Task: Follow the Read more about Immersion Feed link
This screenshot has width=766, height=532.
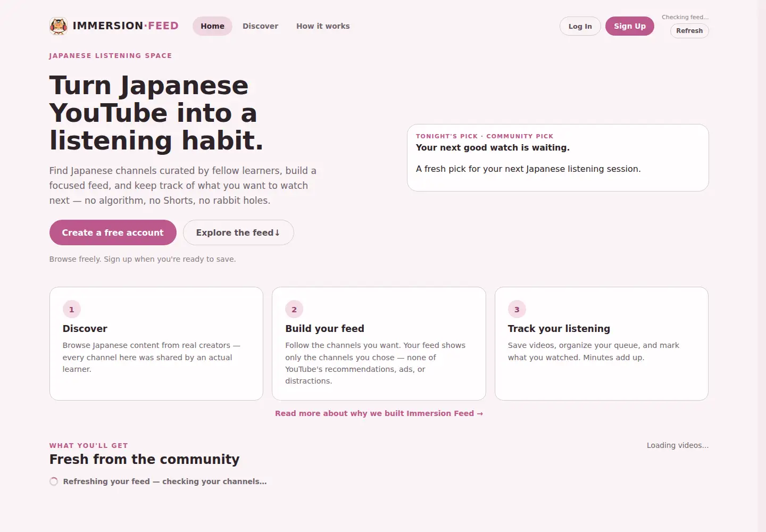Action: pyautogui.click(x=379, y=413)
